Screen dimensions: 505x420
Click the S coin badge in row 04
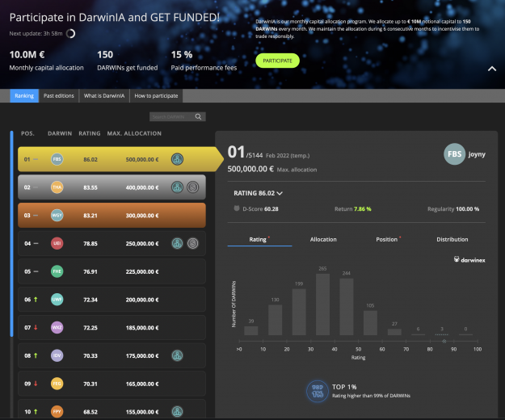193,243
